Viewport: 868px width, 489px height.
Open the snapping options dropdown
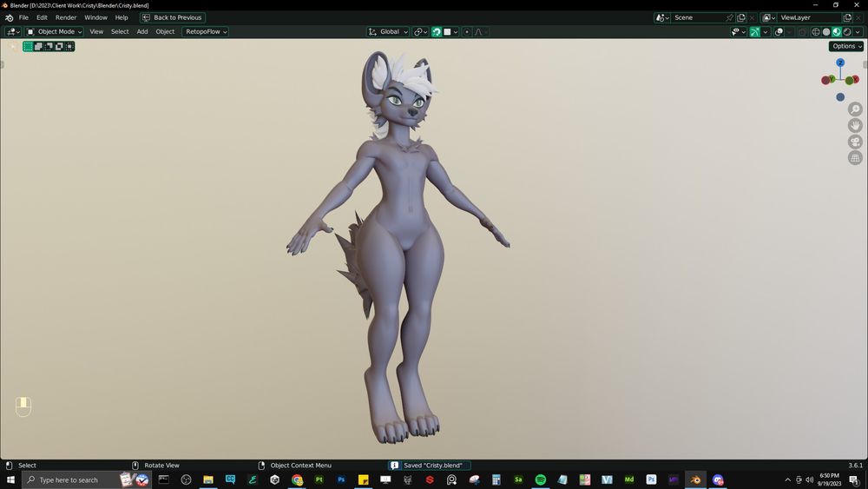point(450,31)
